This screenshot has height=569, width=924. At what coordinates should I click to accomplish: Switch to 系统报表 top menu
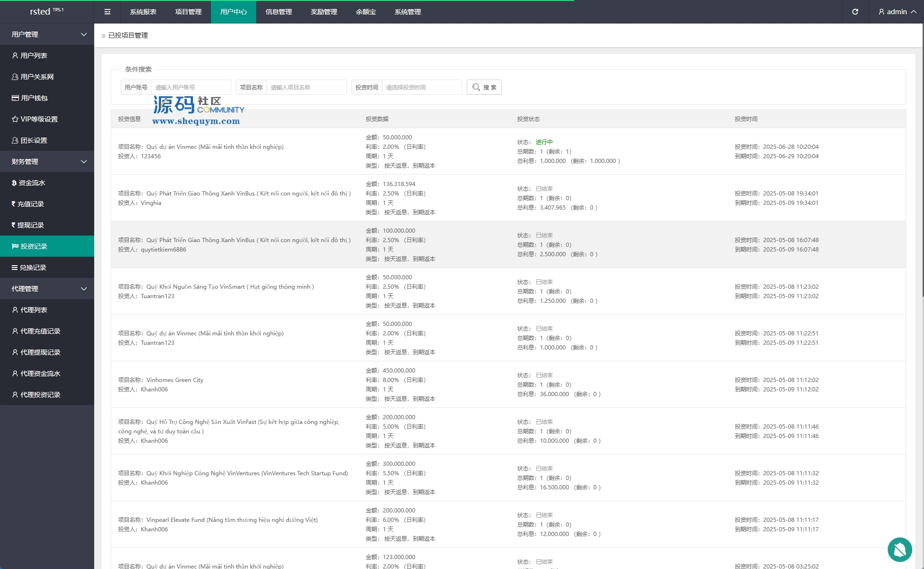[x=143, y=12]
